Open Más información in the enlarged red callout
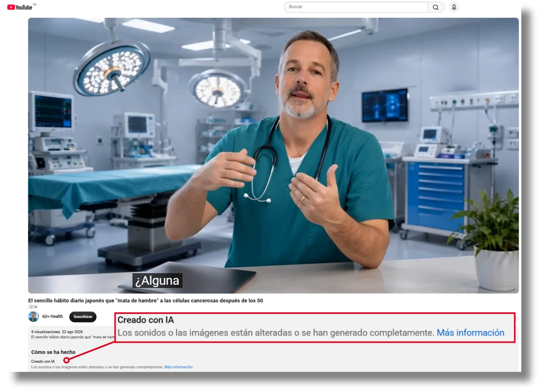This screenshot has height=392, width=545. pyautogui.click(x=471, y=333)
